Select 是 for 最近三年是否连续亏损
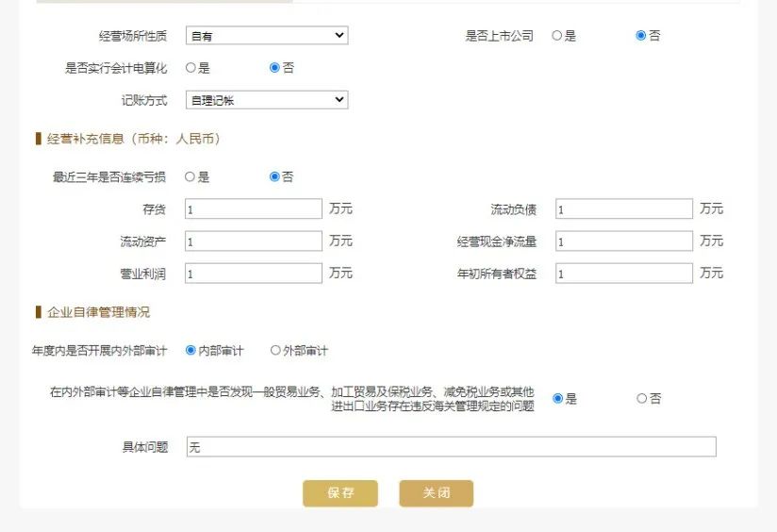Image resolution: width=777 pixels, height=532 pixels. [x=190, y=176]
